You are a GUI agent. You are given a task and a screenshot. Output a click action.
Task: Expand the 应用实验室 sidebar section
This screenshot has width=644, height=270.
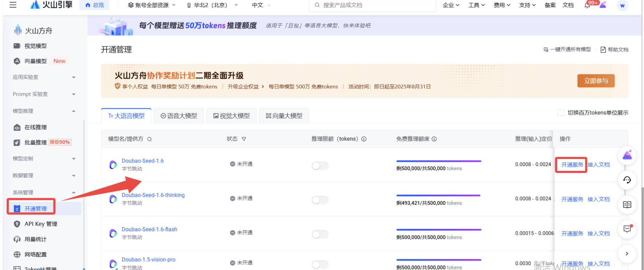(x=44, y=77)
